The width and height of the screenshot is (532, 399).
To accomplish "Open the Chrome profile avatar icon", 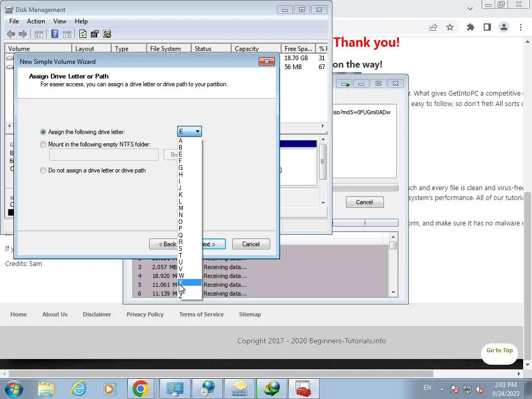I will coord(504,27).
